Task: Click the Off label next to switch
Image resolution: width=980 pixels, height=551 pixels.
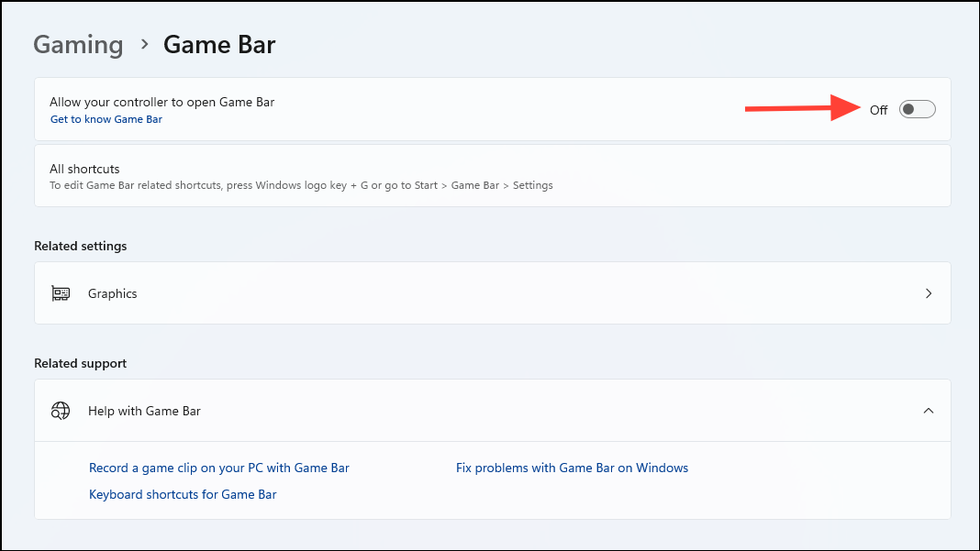Action: click(x=878, y=110)
